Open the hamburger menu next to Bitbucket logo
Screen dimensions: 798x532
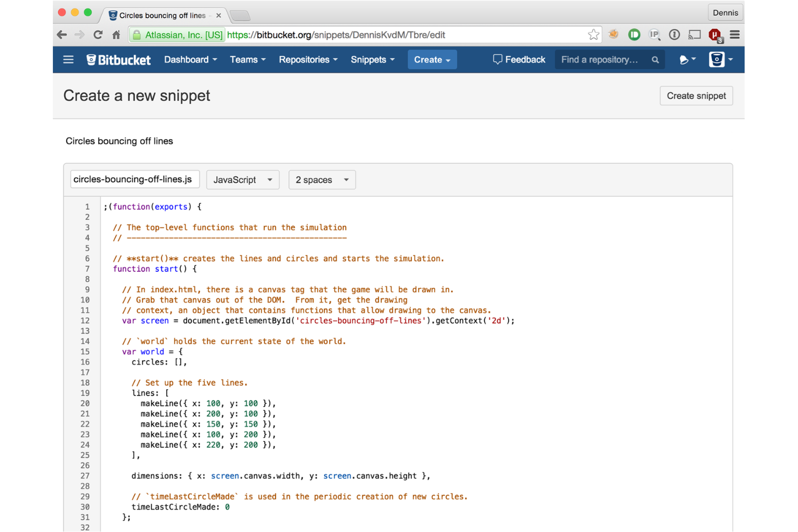[x=68, y=59]
